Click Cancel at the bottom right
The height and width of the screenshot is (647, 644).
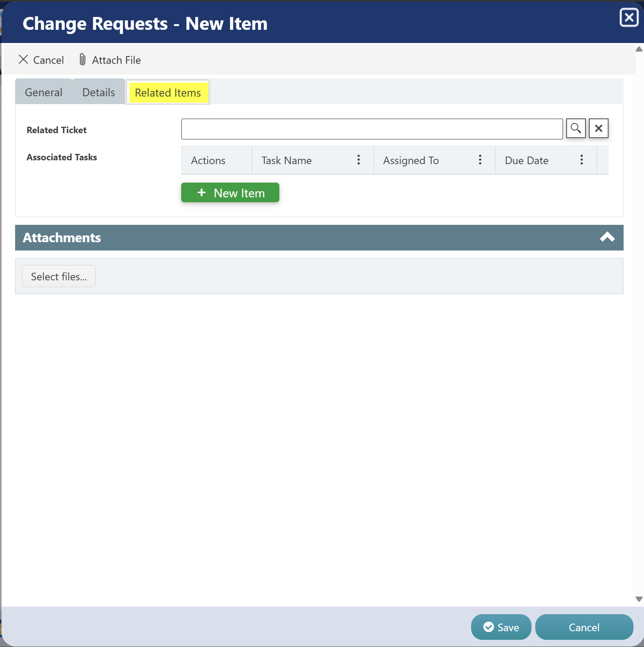click(x=584, y=627)
